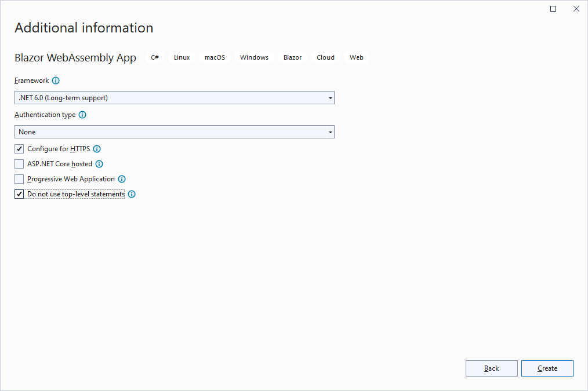The height and width of the screenshot is (391, 588).
Task: Disable Do not use top-level statements
Action: (19, 193)
